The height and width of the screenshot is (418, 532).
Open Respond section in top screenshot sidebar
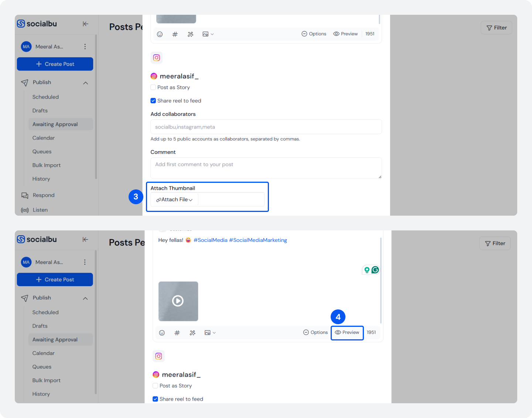(38, 195)
